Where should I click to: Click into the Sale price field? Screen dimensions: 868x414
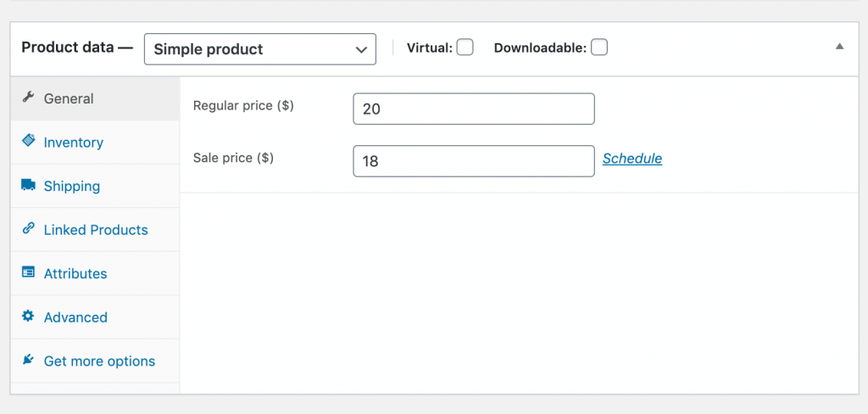coord(474,161)
